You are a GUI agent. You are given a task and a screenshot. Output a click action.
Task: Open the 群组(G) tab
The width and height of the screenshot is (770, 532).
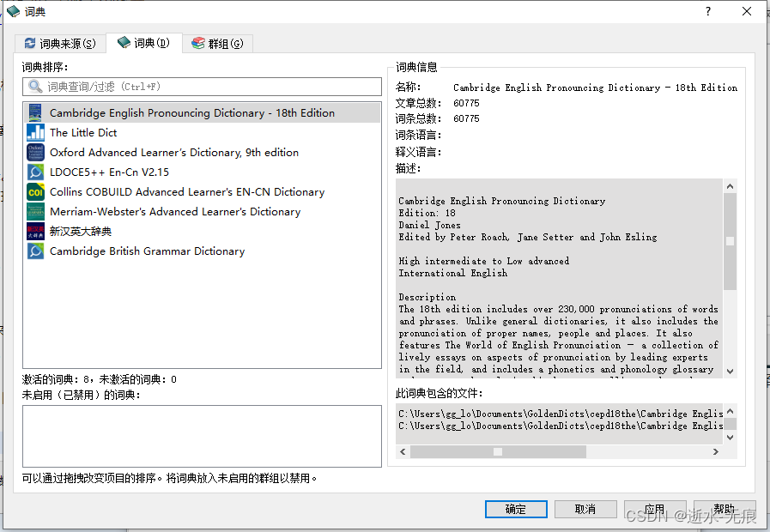coord(218,41)
